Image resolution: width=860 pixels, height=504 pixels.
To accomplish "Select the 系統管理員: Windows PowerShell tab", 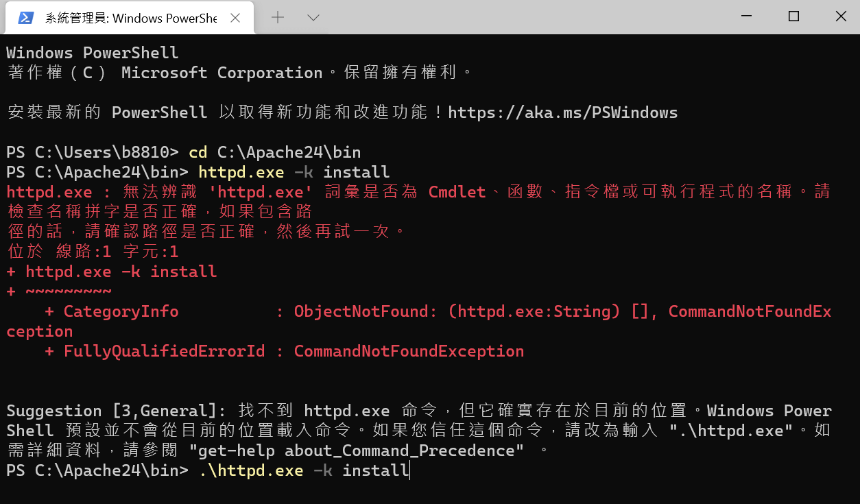I will pyautogui.click(x=129, y=19).
